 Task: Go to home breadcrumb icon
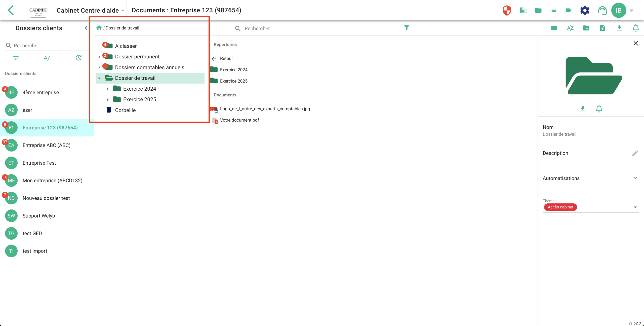pyautogui.click(x=99, y=28)
